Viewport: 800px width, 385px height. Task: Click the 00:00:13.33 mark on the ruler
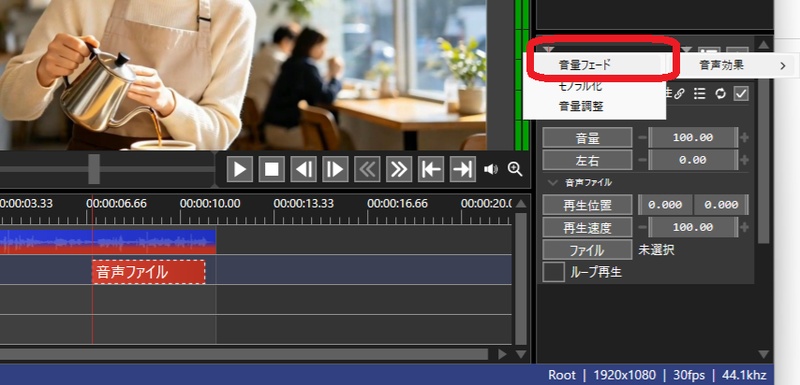tap(304, 203)
